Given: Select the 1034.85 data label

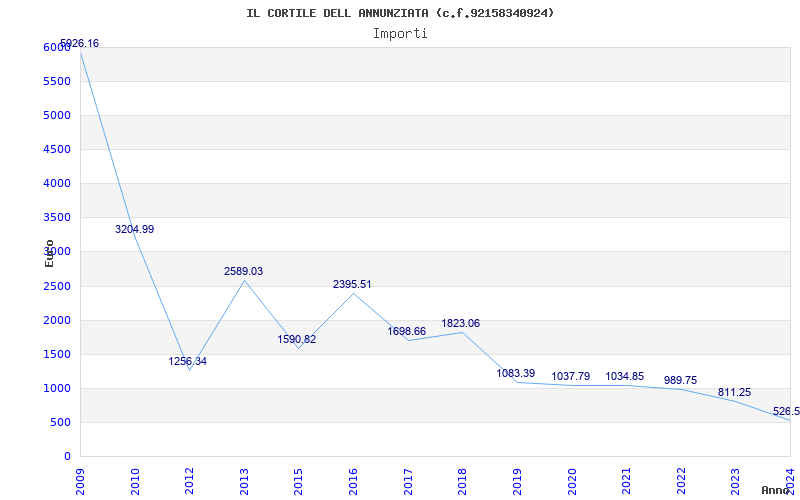Looking at the screenshot, I should click(624, 377).
